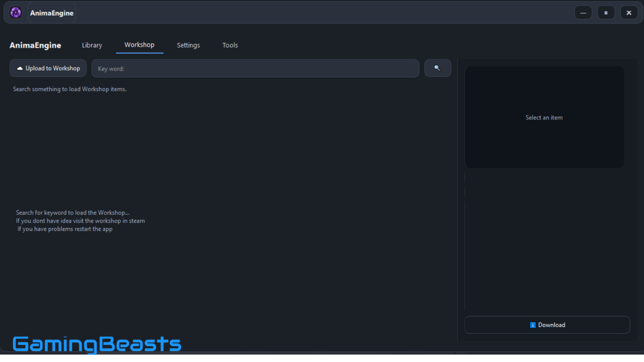Minimize the AnimaEngine window
This screenshot has width=644, height=362.
click(583, 13)
